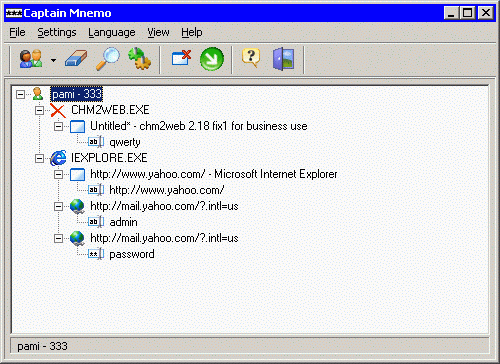Maximize the Captain Mnemo window

(x=468, y=13)
